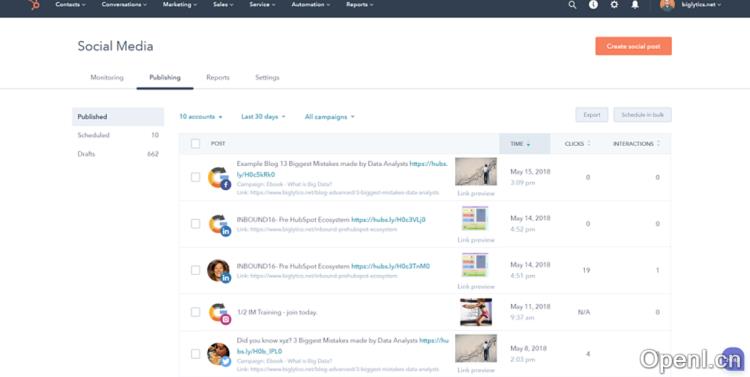This screenshot has width=750, height=377.
Task: Click the user avatar in top bar
Action: pyautogui.click(x=667, y=5)
